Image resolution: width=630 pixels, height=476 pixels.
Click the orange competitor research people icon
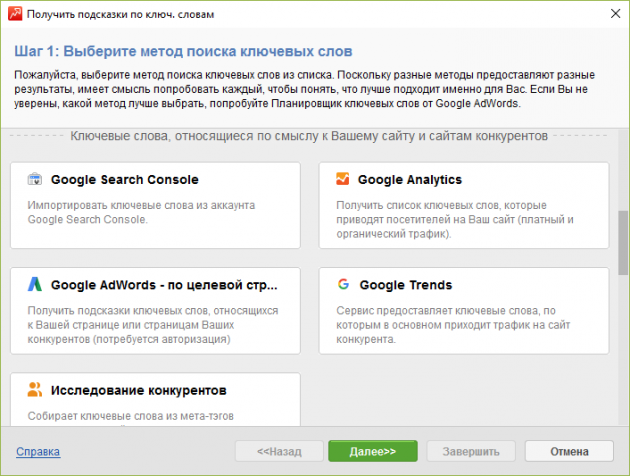coord(34,389)
